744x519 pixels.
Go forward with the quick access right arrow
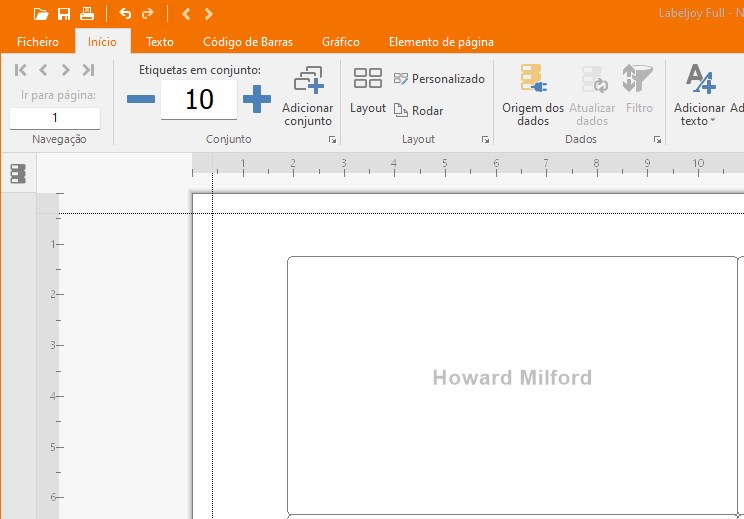point(208,14)
